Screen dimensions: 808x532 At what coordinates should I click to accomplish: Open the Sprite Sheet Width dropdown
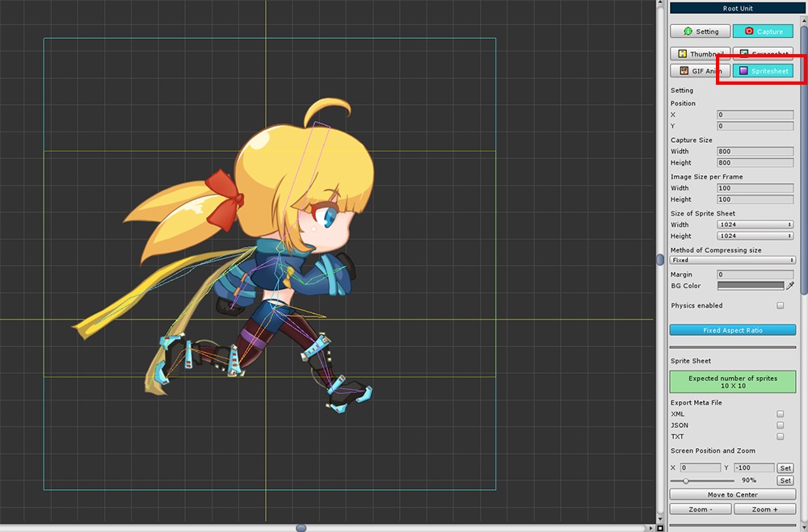[x=755, y=224]
